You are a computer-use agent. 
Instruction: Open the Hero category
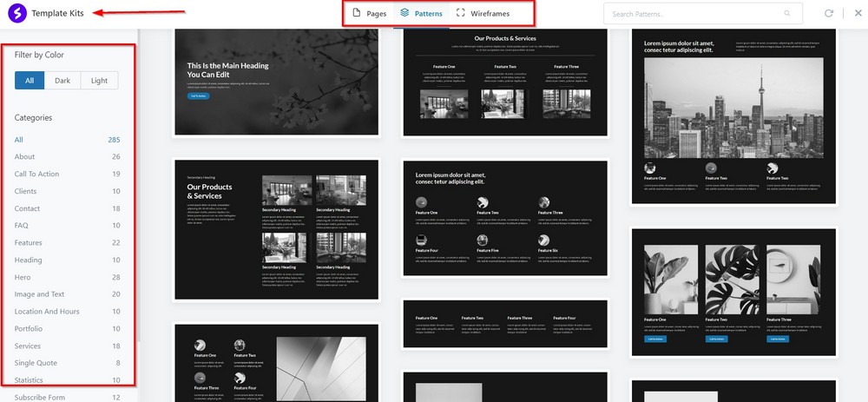tap(67, 277)
